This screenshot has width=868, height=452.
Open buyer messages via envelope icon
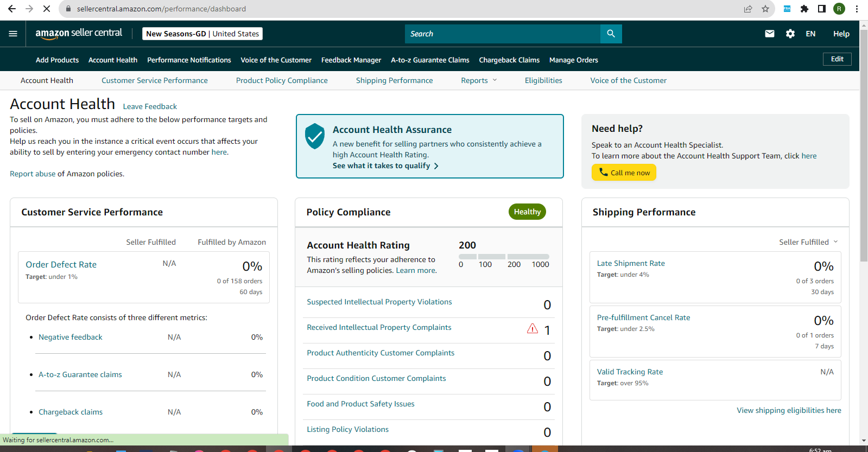[x=770, y=34]
